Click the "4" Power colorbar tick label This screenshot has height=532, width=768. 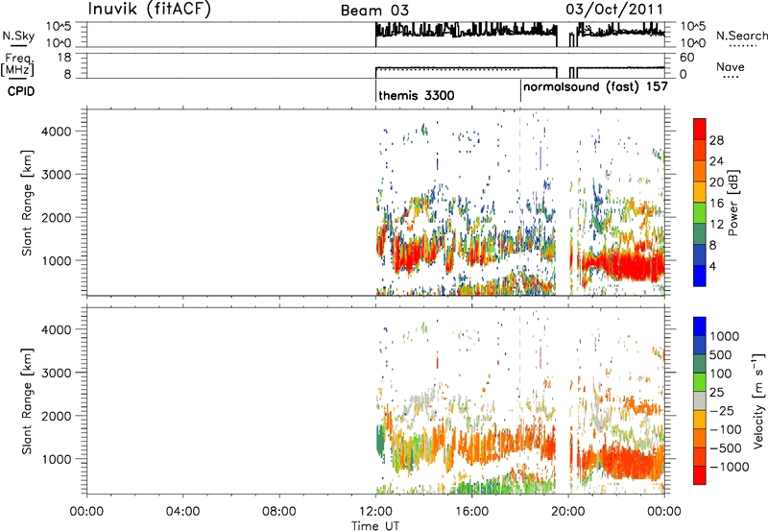click(712, 266)
